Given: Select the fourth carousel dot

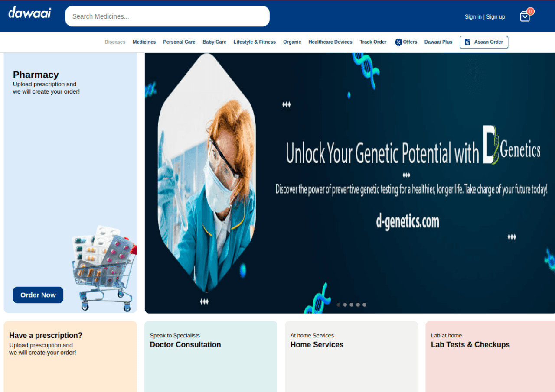Looking at the screenshot, I should coord(358,305).
